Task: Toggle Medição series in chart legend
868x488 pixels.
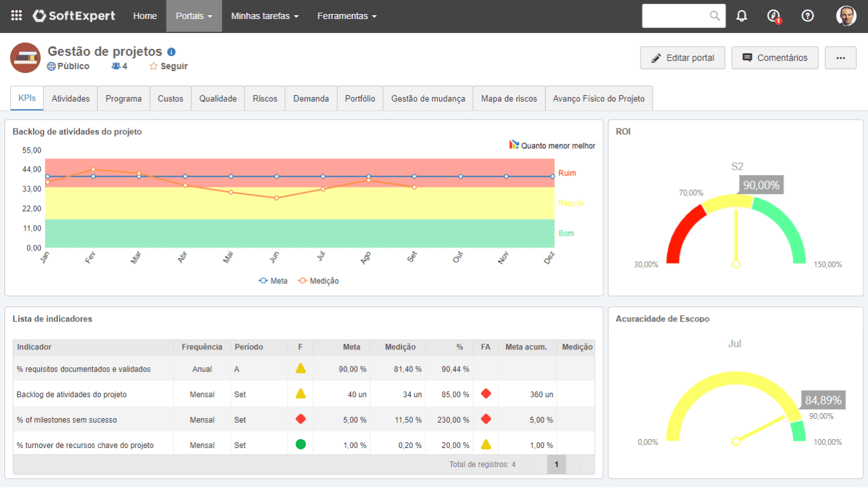Action: pos(318,281)
